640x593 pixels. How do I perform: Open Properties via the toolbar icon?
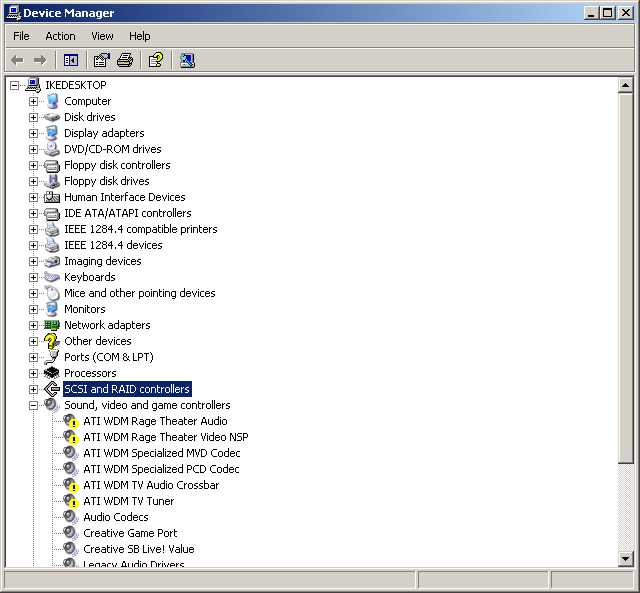pyautogui.click(x=102, y=60)
